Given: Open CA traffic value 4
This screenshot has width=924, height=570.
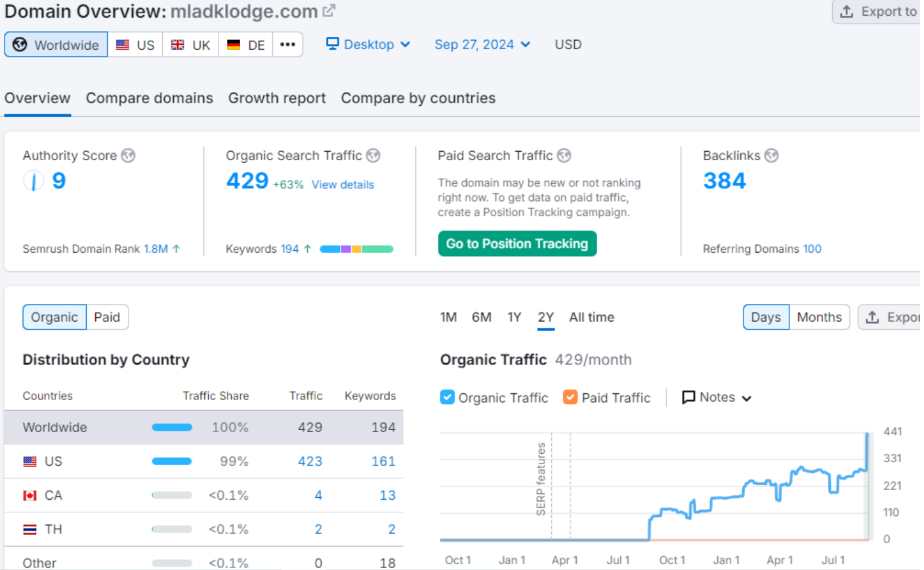Looking at the screenshot, I should point(318,496).
